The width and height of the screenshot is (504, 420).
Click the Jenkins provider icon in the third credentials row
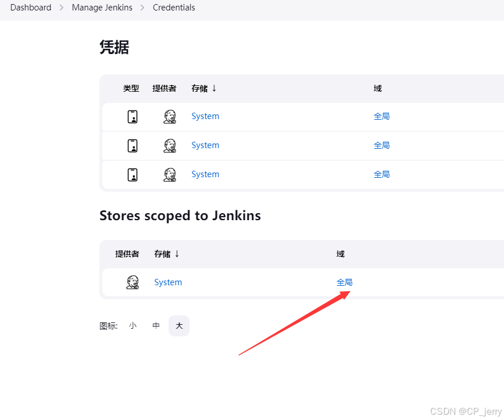click(170, 175)
